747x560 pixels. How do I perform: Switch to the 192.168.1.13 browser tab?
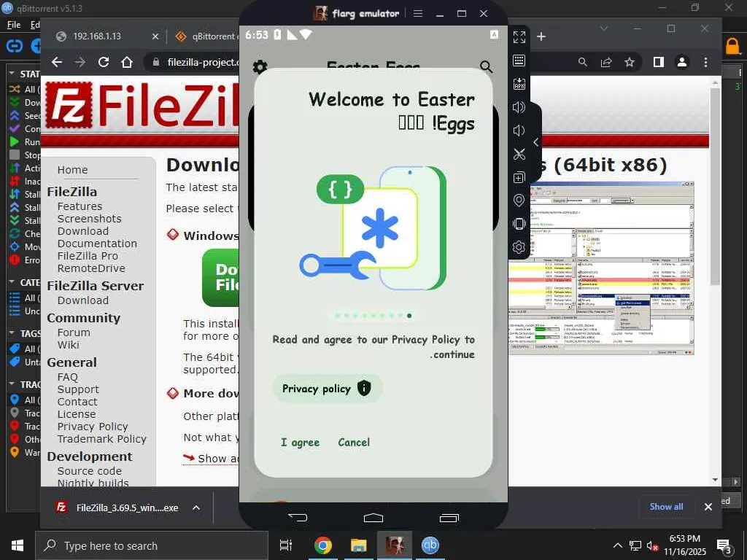click(97, 36)
